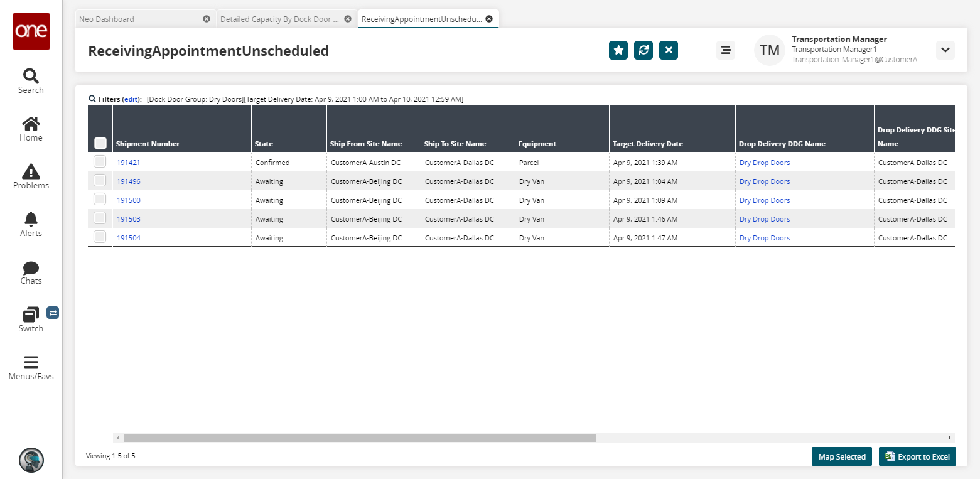Toggle the select-all header checkbox
Screen dimensions: 980x479
(x=100, y=143)
